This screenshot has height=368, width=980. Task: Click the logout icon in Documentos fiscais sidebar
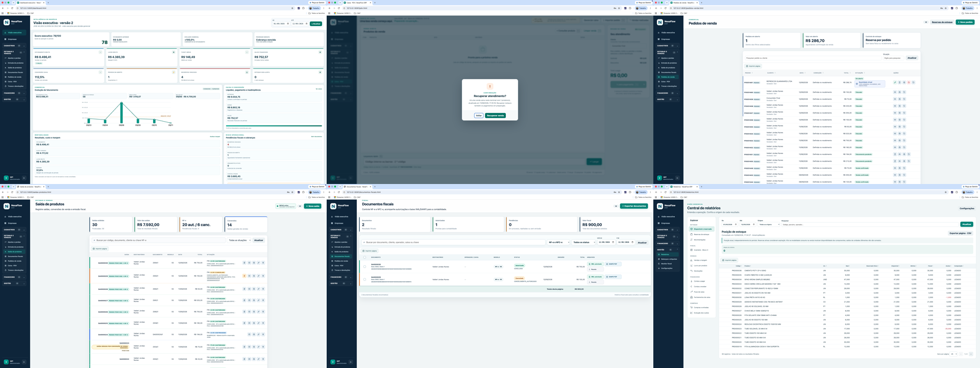[351, 362]
